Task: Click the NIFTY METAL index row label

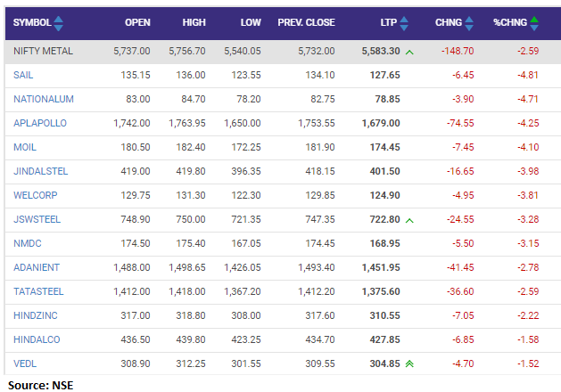Action: coord(42,53)
